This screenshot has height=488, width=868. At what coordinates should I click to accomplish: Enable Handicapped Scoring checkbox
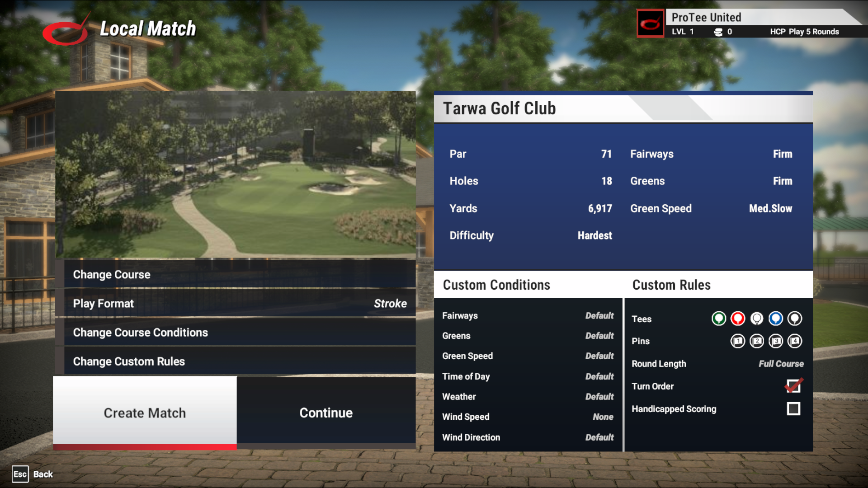(793, 409)
